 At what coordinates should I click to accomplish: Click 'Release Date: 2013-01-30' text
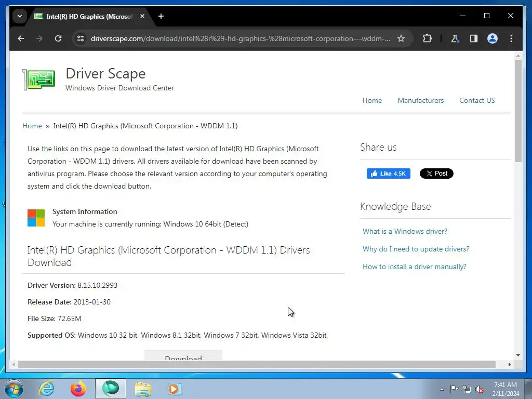click(x=69, y=302)
